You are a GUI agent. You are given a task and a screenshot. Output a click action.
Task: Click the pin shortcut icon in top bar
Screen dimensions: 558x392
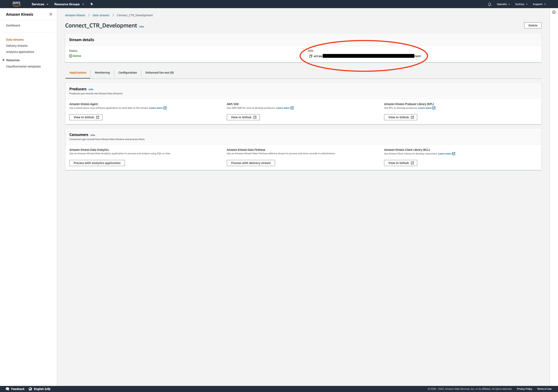click(x=92, y=4)
